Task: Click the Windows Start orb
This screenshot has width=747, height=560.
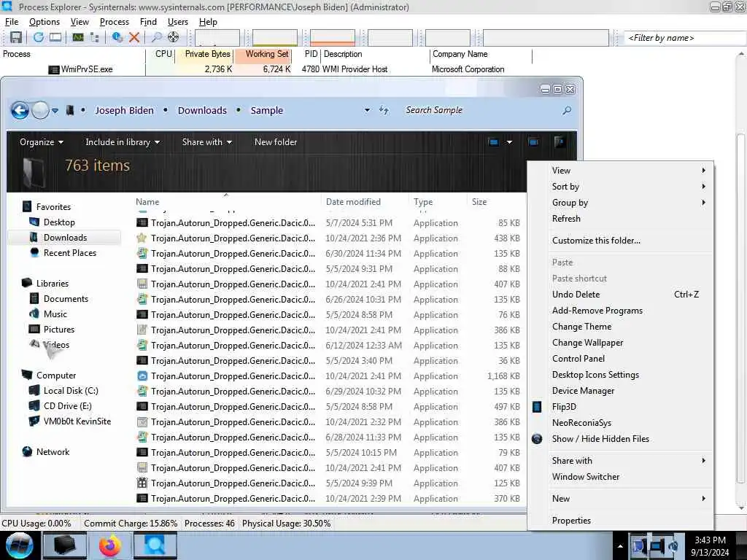Action: [x=19, y=545]
